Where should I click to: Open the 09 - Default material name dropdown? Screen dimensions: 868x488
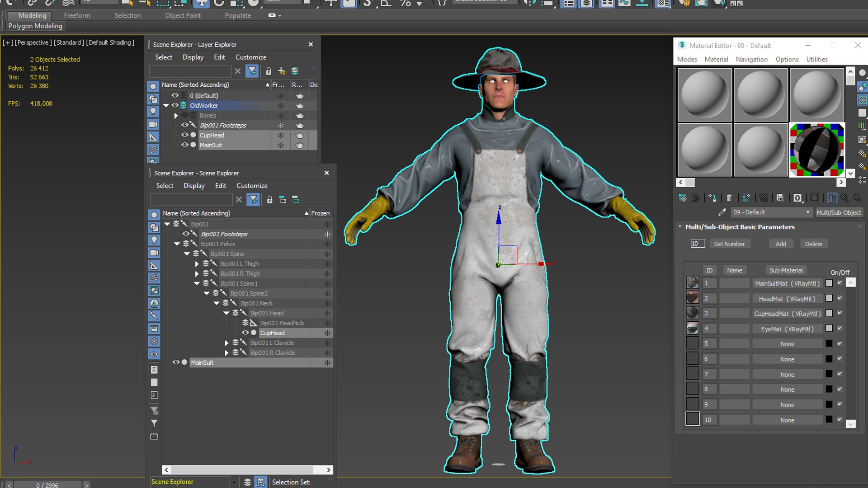click(x=807, y=212)
